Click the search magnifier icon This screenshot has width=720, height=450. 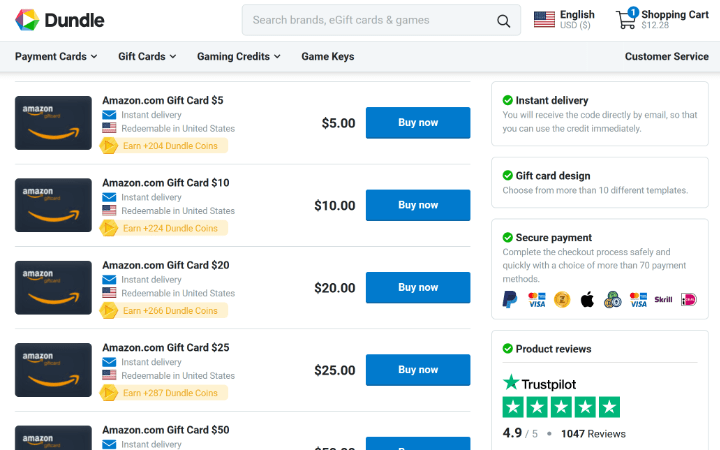(503, 21)
